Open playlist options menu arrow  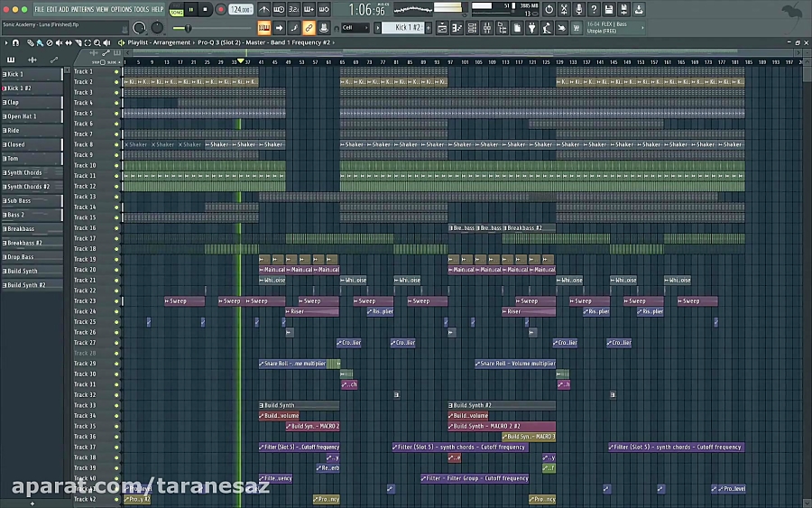point(6,43)
